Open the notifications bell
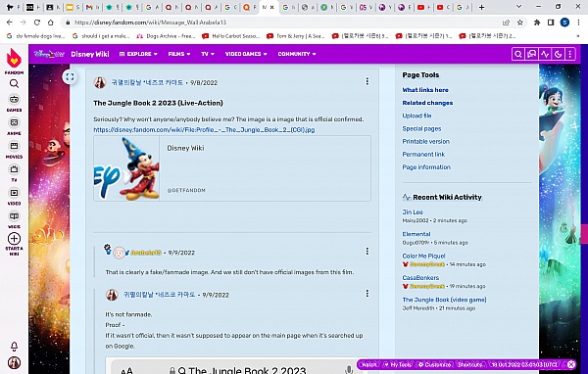The width and height of the screenshot is (588, 374). [14, 347]
